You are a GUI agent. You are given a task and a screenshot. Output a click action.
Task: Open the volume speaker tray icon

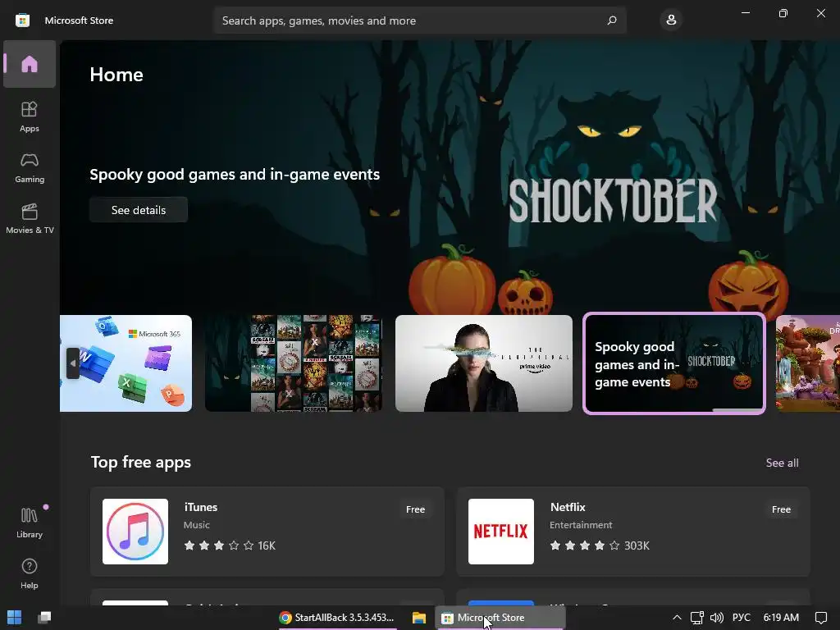pos(716,618)
